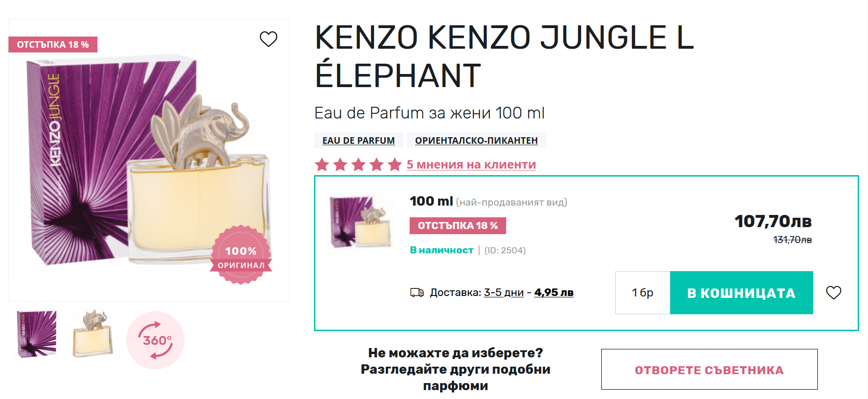Viewport: 868px width, 399px height.
Task: Click the EAU DE PARFUM tag
Action: click(359, 140)
